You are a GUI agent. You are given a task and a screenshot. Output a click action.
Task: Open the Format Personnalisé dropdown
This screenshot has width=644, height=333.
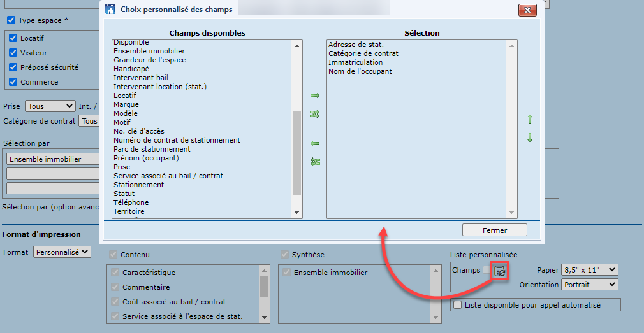tap(62, 252)
